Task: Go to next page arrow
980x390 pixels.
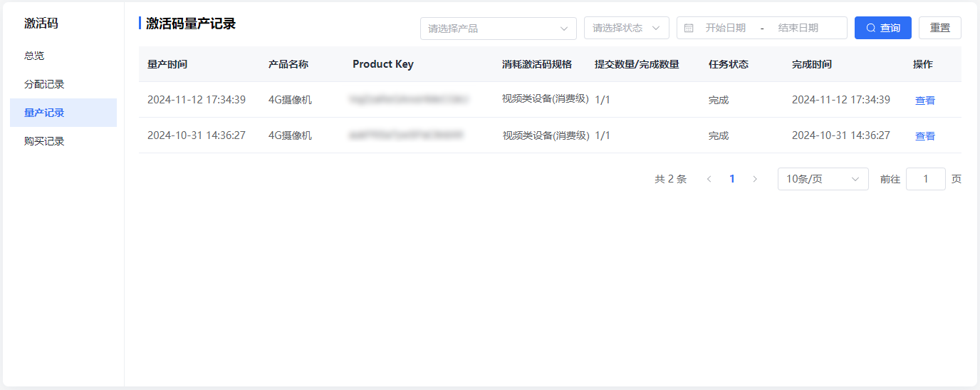Action: tap(755, 179)
